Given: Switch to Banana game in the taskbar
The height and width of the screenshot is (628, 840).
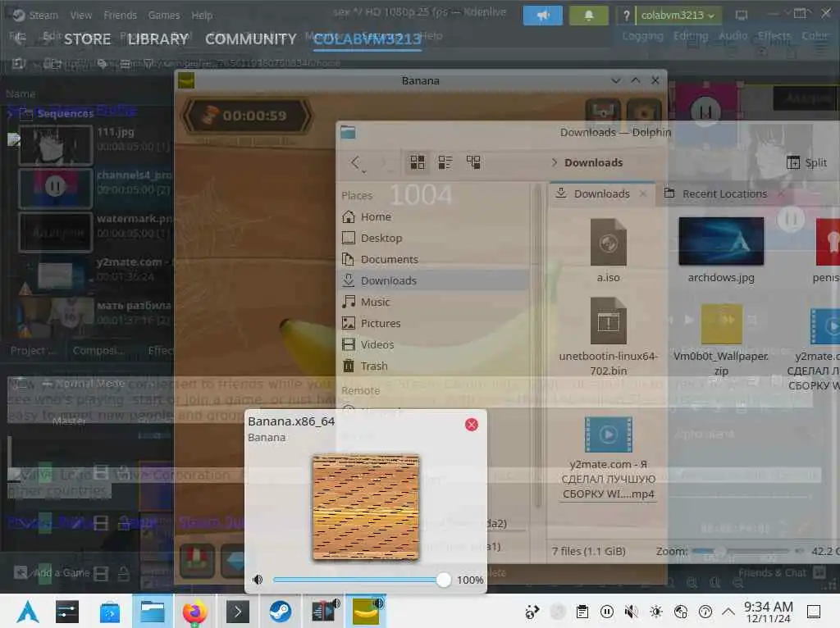Looking at the screenshot, I should (366, 612).
